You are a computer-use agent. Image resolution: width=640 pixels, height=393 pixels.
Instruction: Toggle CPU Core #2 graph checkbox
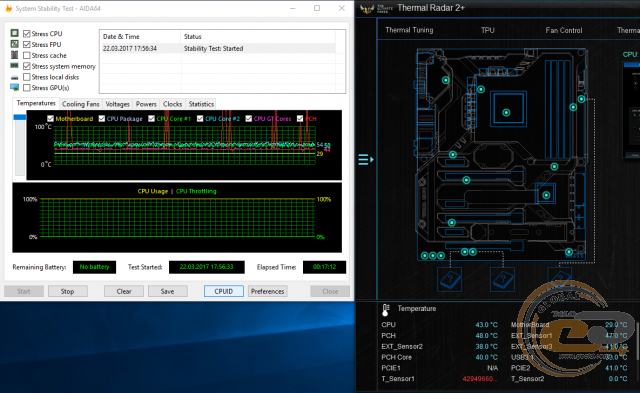[200, 119]
